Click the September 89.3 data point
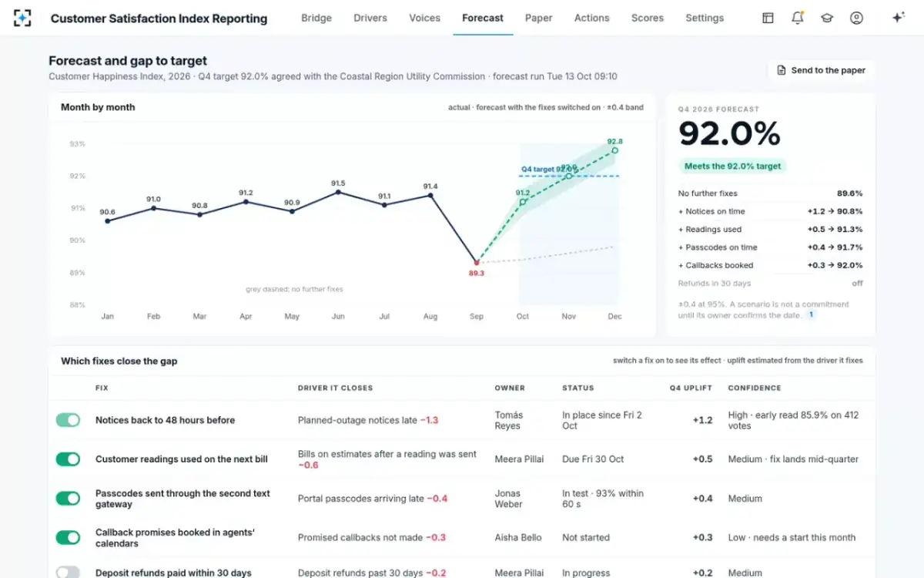924x578 pixels. pyautogui.click(x=477, y=263)
